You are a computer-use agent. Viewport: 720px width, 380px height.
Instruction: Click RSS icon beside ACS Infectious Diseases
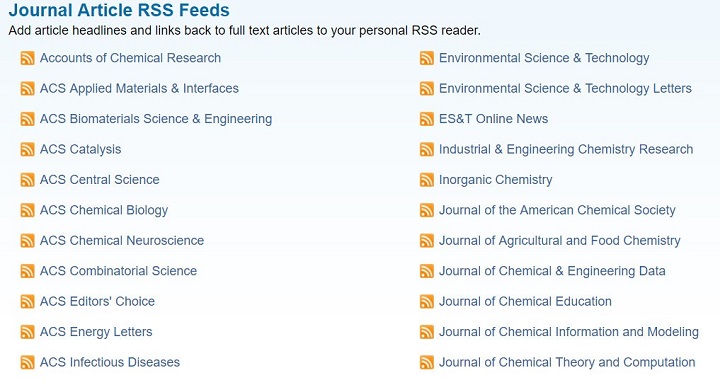tap(28, 362)
